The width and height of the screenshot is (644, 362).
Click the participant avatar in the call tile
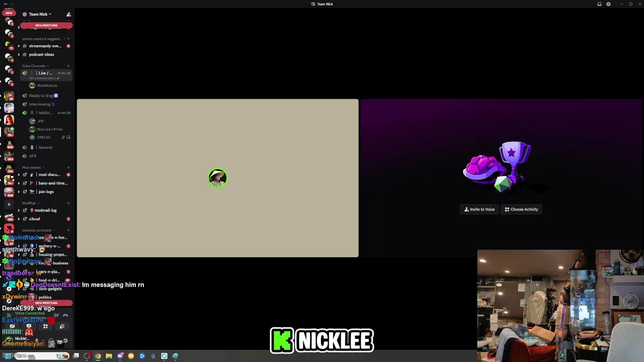coord(217,178)
